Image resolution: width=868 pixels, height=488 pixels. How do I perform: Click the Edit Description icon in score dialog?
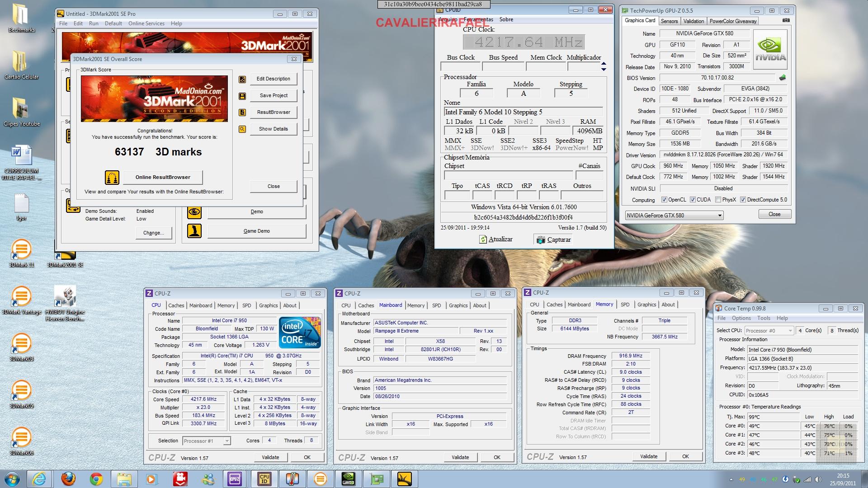tap(242, 79)
